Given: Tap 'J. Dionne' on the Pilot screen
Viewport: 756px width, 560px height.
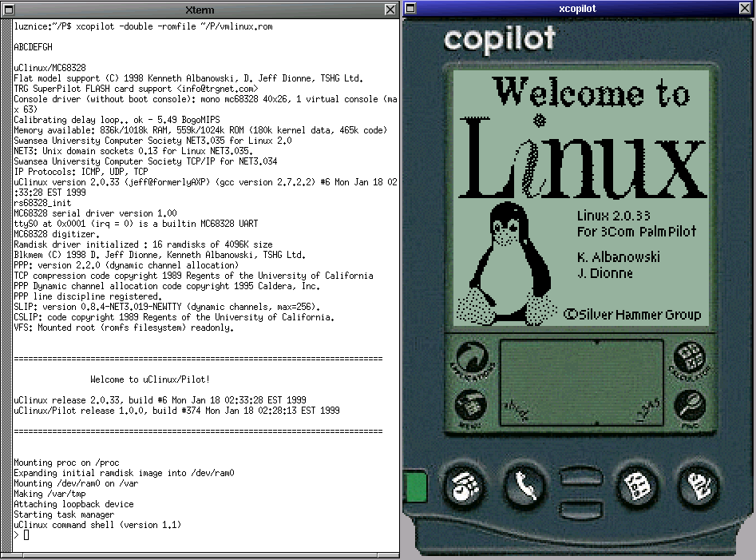Looking at the screenshot, I should pyautogui.click(x=605, y=273).
